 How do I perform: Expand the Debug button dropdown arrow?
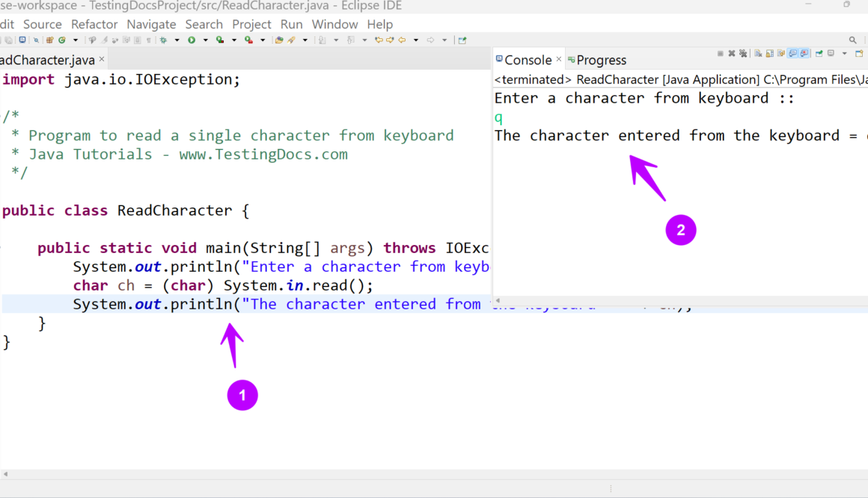(x=177, y=40)
